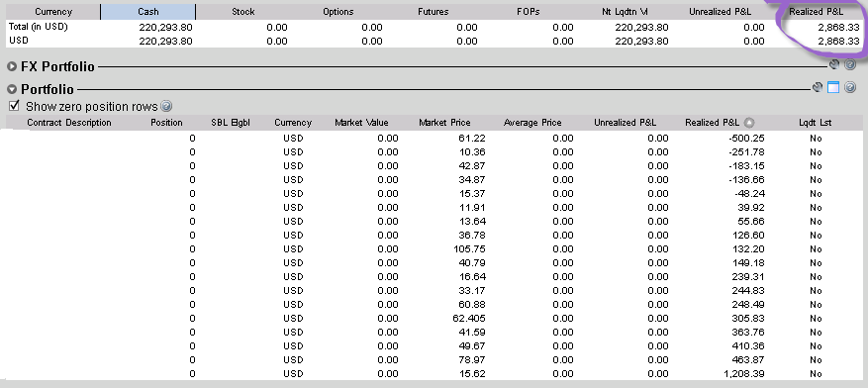Click the Stock column header
The height and width of the screenshot is (388, 868).
pos(242,12)
